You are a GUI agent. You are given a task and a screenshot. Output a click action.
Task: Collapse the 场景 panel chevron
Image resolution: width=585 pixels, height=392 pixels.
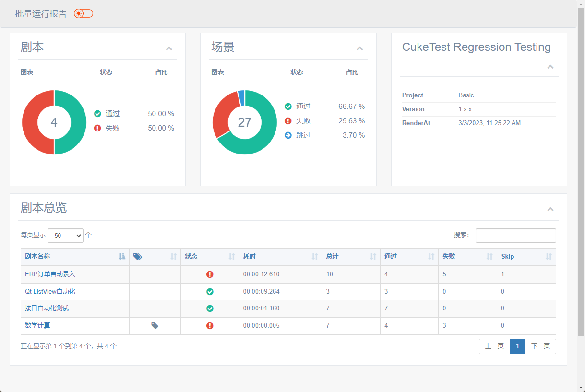tap(360, 48)
